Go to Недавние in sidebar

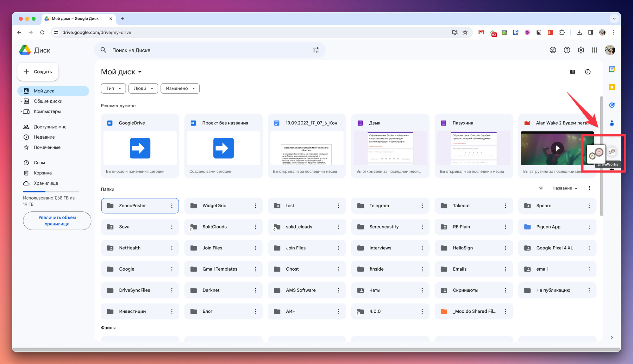click(x=44, y=137)
